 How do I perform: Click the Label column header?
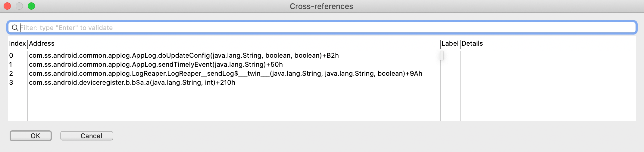click(450, 44)
